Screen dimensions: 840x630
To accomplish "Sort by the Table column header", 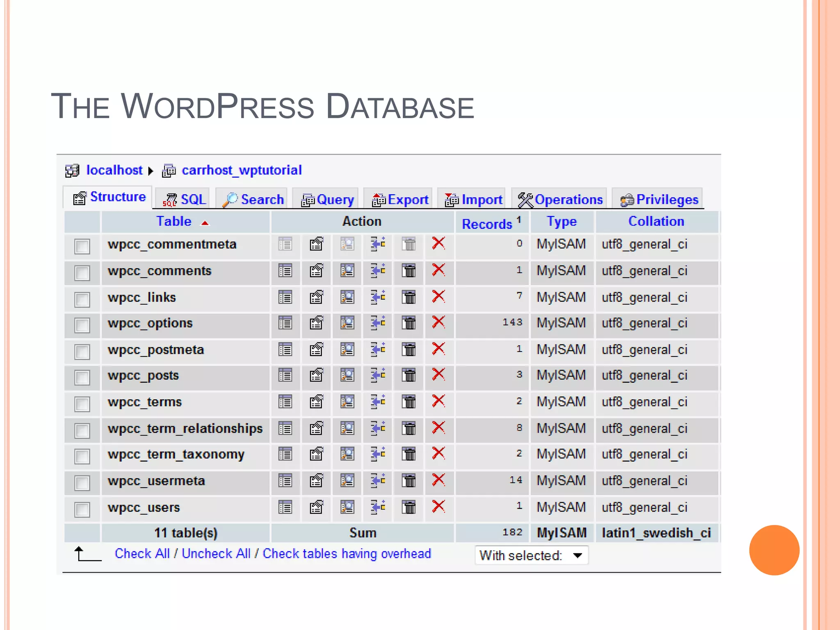I will (x=174, y=221).
